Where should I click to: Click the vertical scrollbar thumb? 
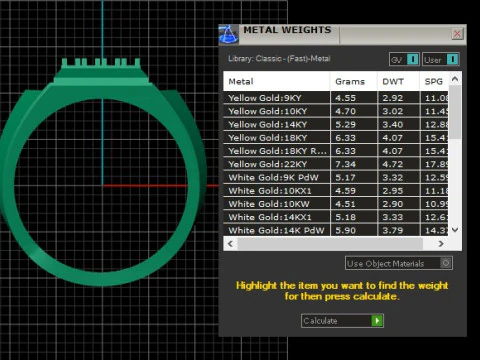pos(455,112)
